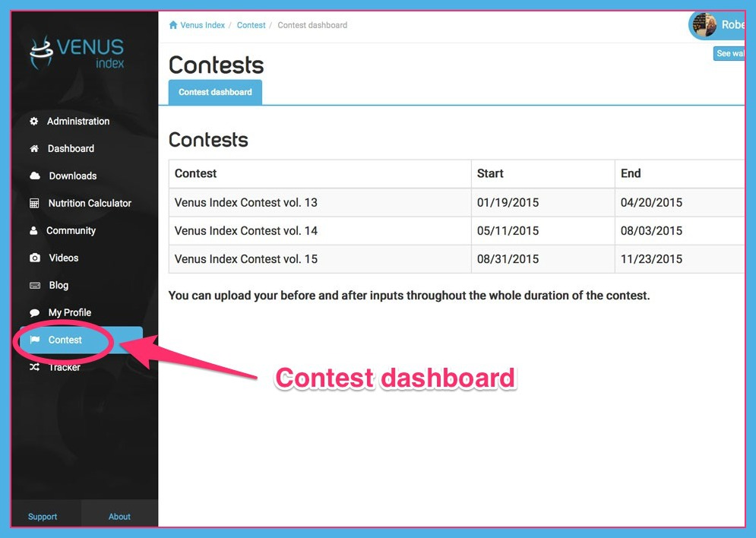Follow the Contest breadcrumb link
This screenshot has height=538, width=756.
(251, 25)
